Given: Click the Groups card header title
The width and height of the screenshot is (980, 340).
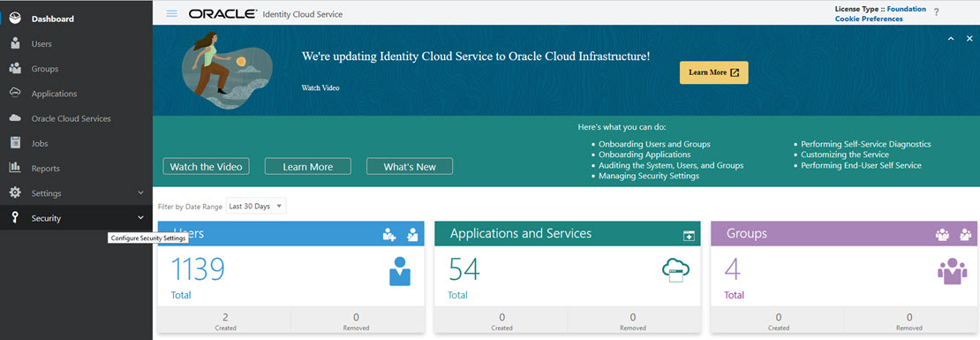Looking at the screenshot, I should coord(746,234).
